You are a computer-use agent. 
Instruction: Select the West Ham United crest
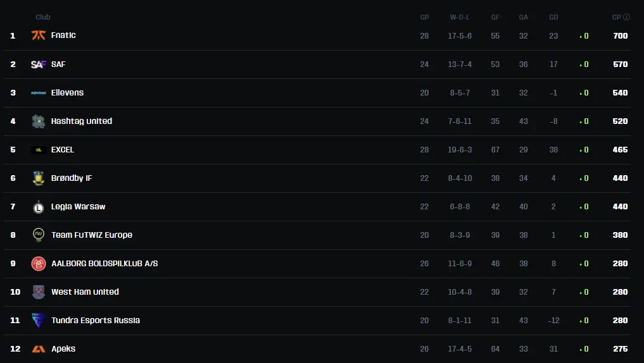pos(39,292)
